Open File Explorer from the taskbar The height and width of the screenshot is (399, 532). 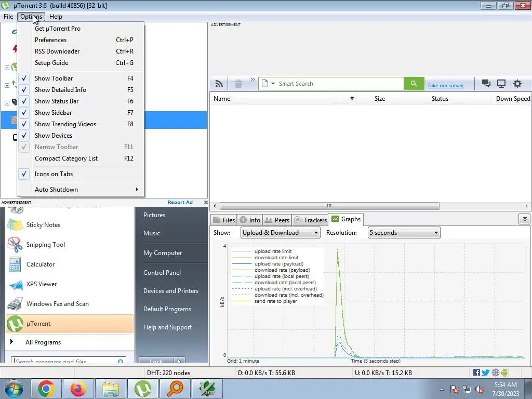111,389
